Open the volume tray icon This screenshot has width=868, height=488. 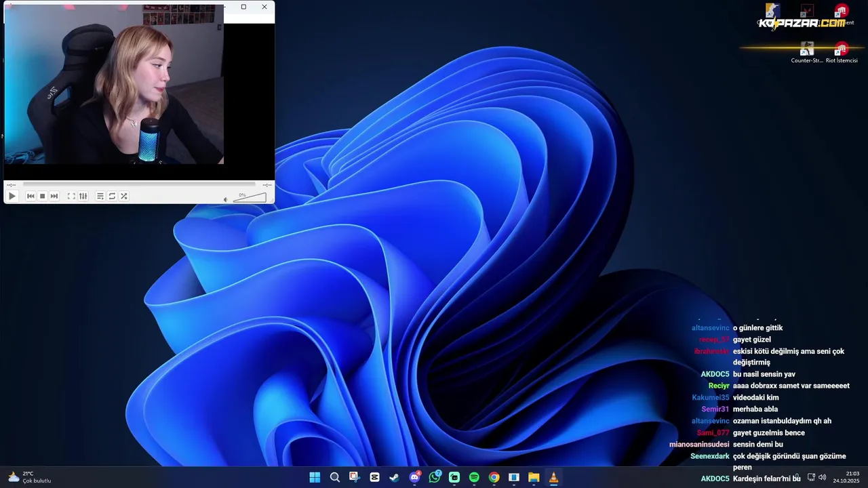[x=823, y=477]
